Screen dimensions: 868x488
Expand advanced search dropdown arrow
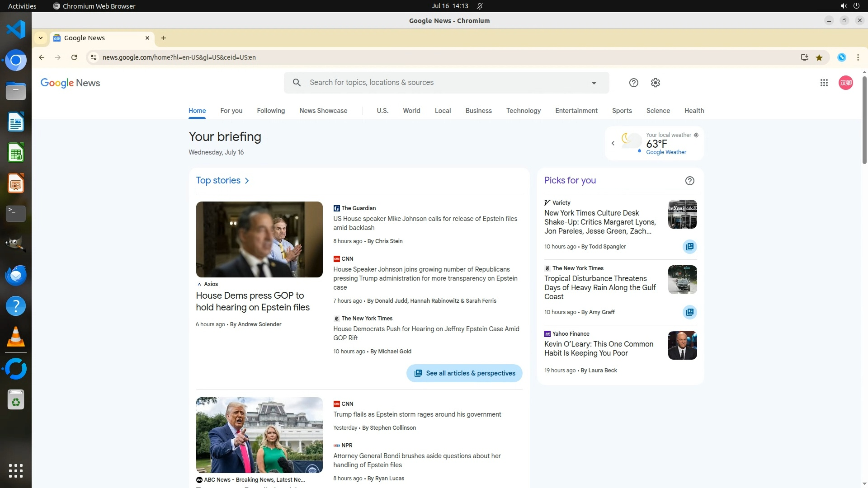tap(594, 83)
